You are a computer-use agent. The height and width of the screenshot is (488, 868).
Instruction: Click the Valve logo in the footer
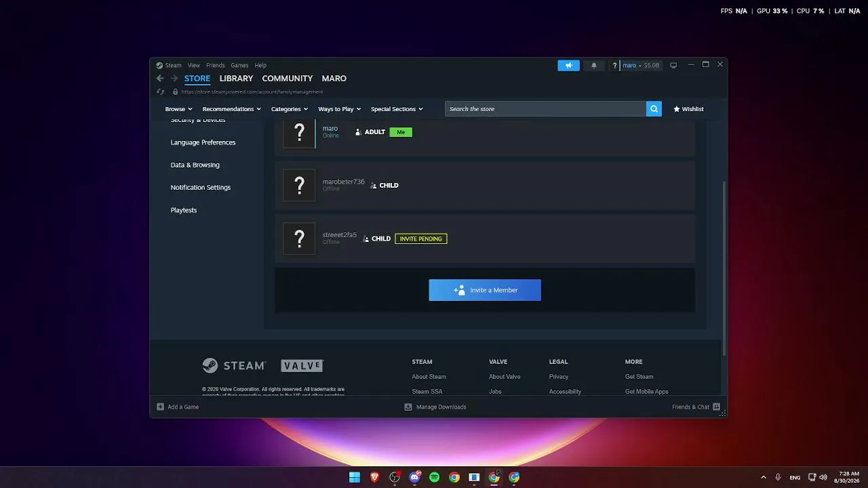pos(302,365)
